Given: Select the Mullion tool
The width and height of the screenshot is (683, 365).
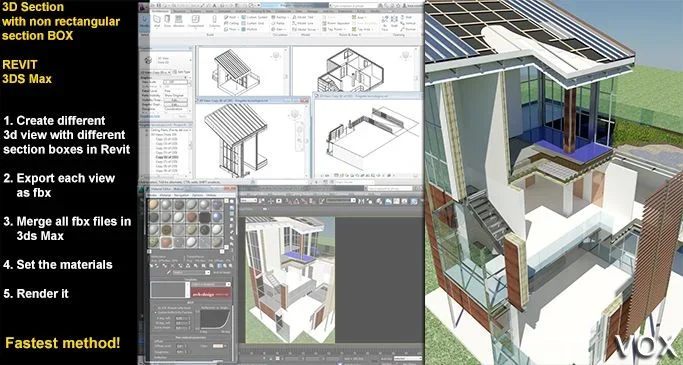Looking at the screenshot, I should pyautogui.click(x=250, y=29).
